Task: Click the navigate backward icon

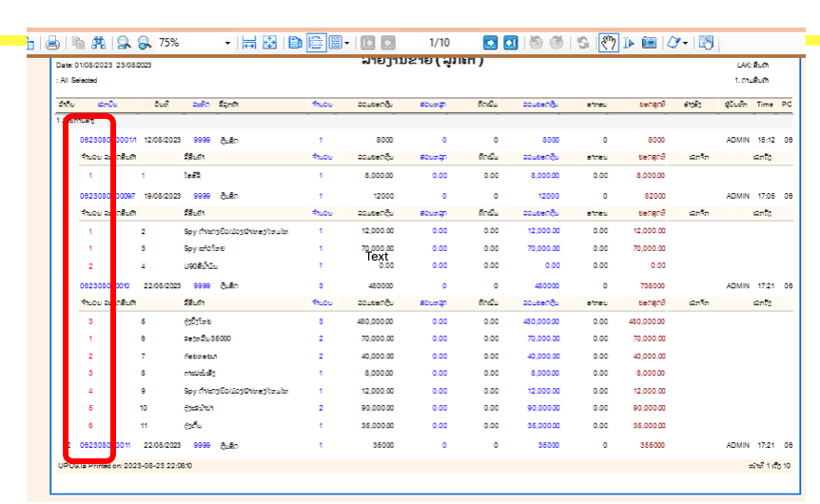Action: 536,43
